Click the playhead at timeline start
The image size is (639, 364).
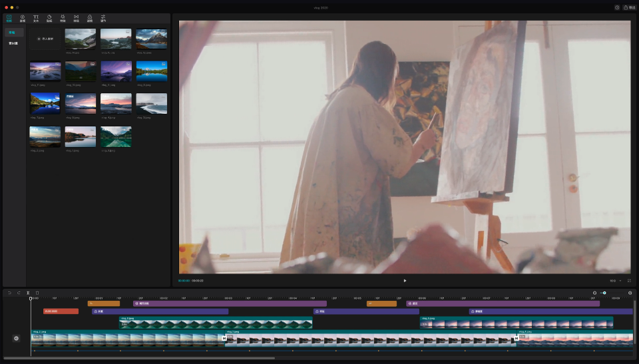click(31, 298)
